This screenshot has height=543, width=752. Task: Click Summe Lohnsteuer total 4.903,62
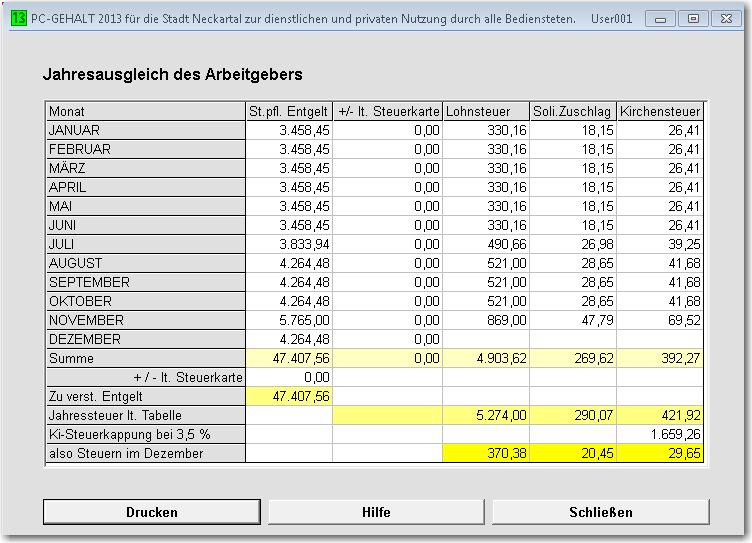(x=486, y=358)
